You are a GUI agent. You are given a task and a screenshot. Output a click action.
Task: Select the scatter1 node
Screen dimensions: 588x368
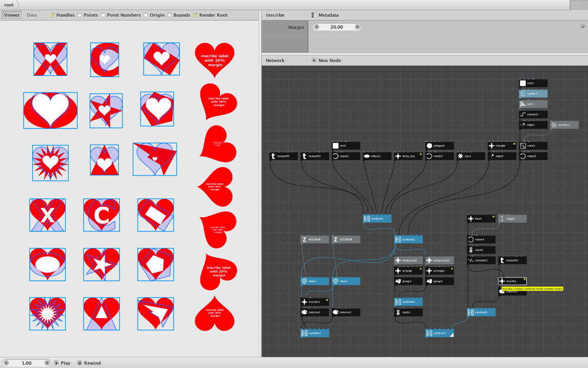533,94
